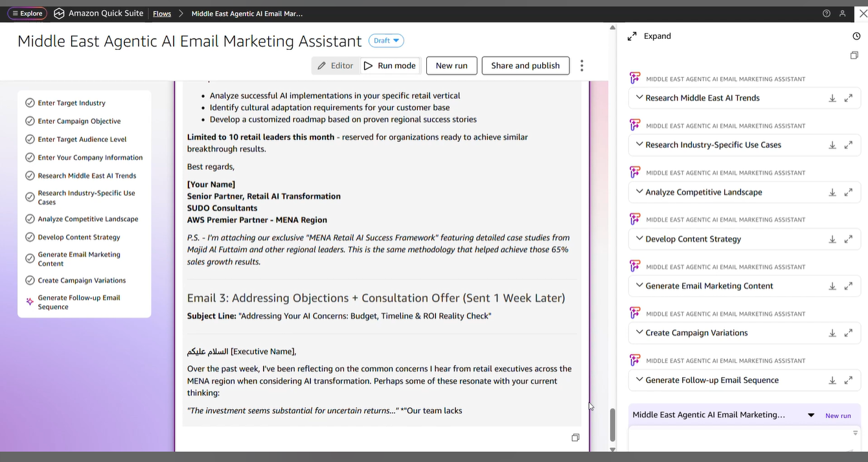This screenshot has width=868, height=462.
Task: Select the Enter Your Company Information step
Action: (90, 157)
